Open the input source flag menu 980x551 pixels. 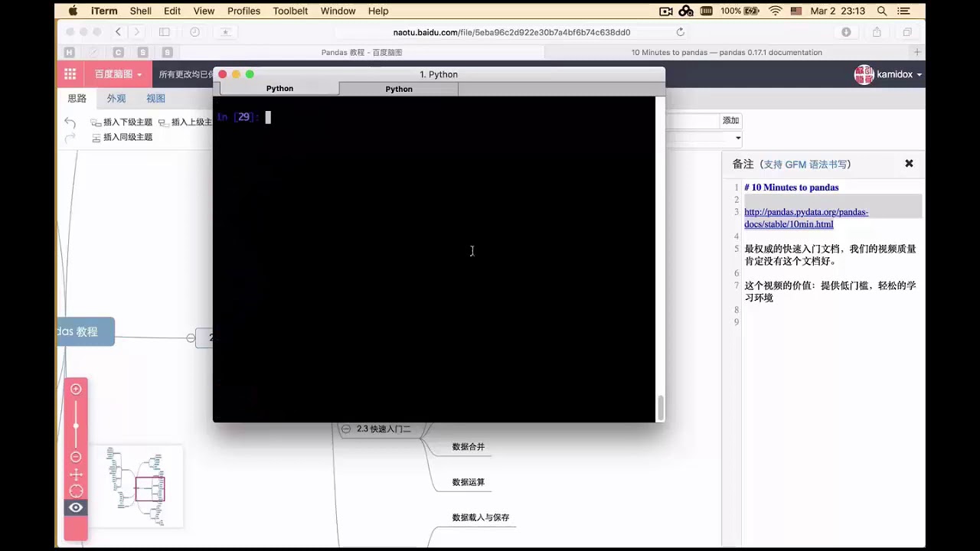click(x=796, y=11)
